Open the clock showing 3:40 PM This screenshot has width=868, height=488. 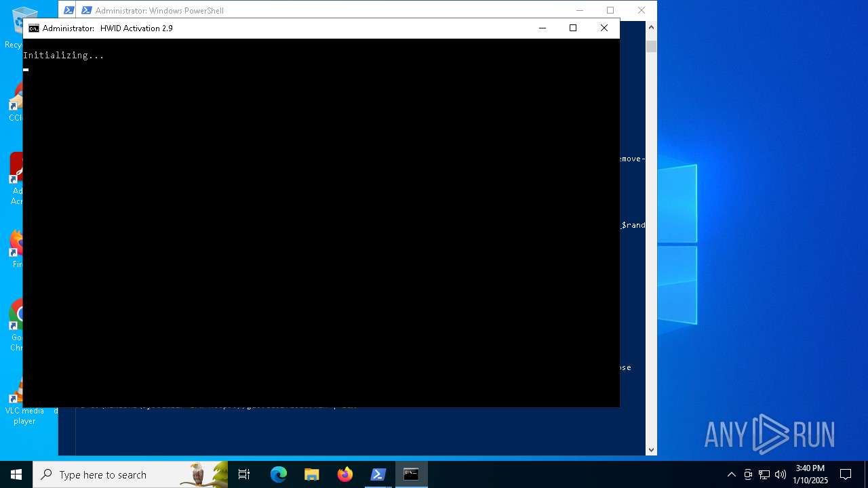(810, 474)
